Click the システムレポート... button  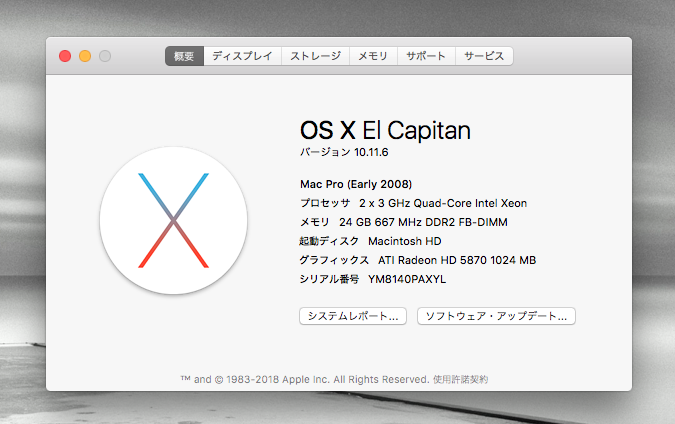tap(353, 316)
